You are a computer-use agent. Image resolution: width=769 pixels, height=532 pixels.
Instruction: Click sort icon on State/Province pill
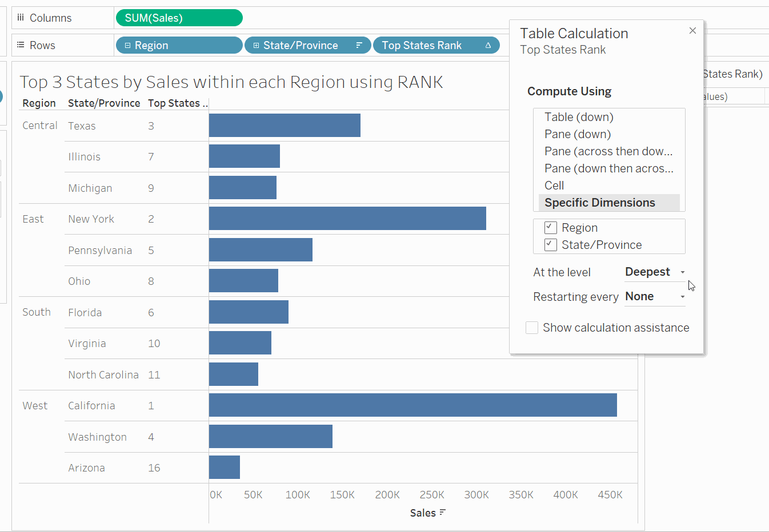tap(359, 45)
